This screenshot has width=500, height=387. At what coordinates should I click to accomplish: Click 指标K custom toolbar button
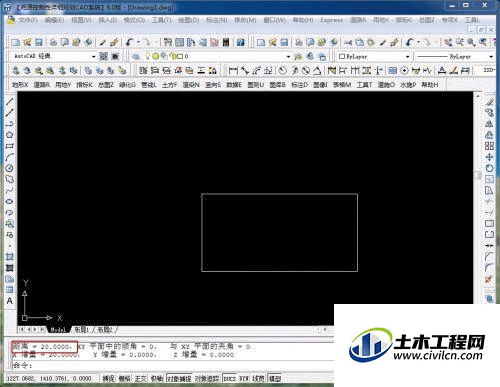coord(84,85)
